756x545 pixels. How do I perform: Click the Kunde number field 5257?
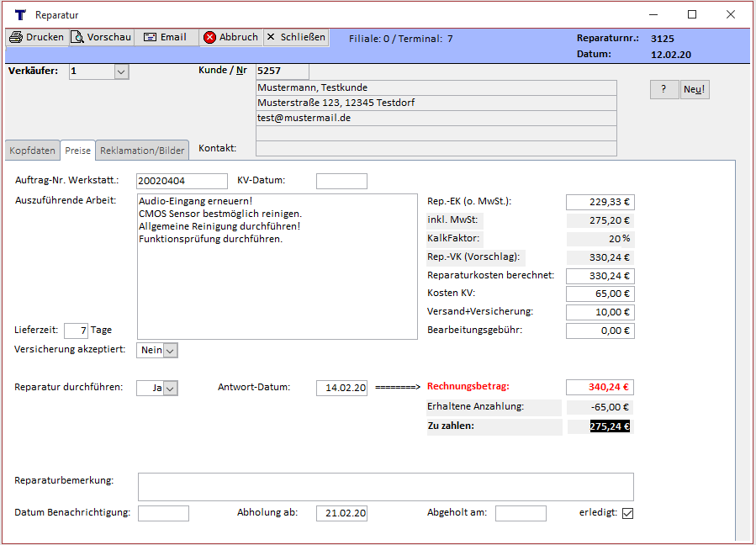283,71
